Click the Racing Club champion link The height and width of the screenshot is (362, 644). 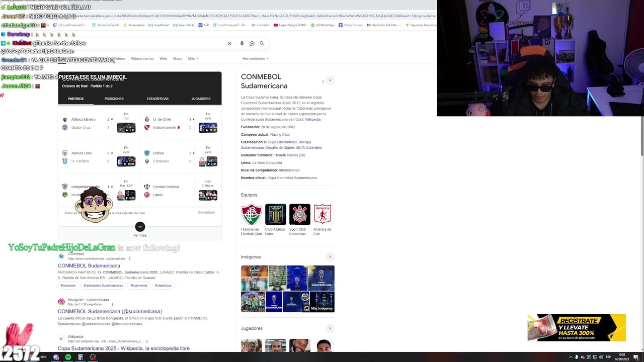280,134
